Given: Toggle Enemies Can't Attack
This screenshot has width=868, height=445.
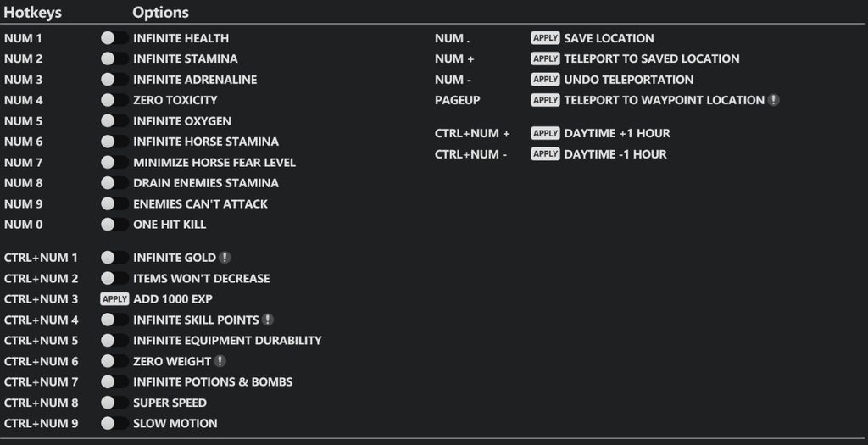Looking at the screenshot, I should pos(114,203).
